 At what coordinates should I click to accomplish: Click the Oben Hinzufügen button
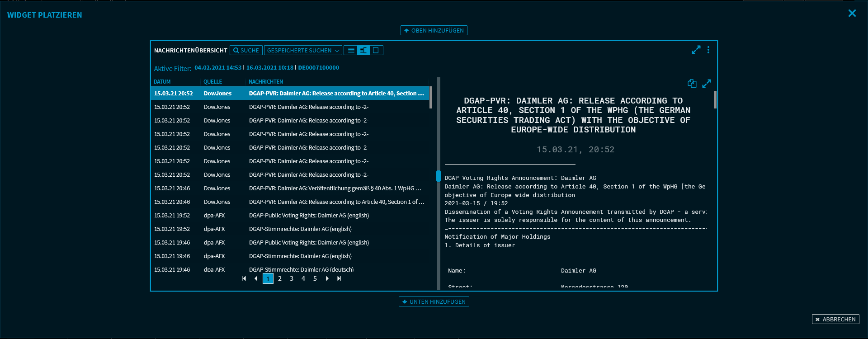434,31
